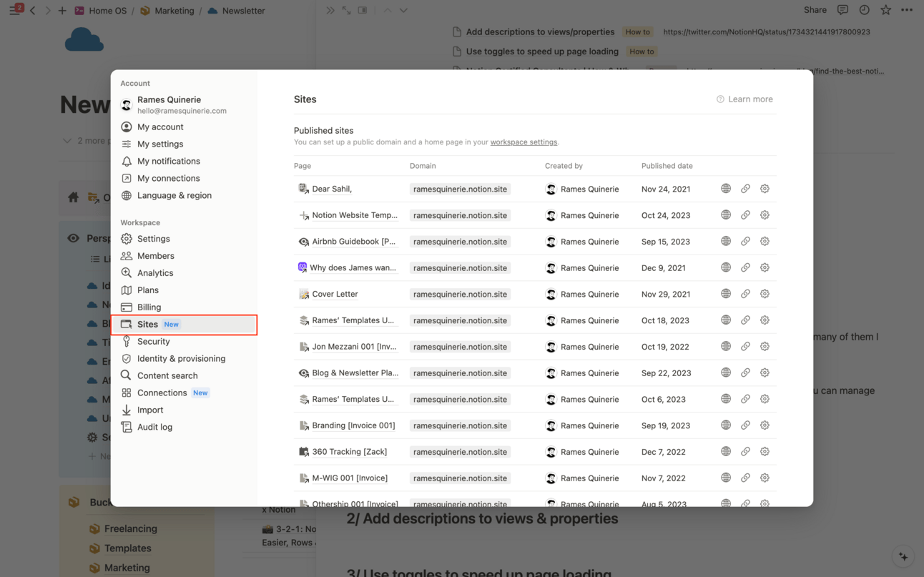
Task: Open Newsletter breadcrumb
Action: click(236, 11)
